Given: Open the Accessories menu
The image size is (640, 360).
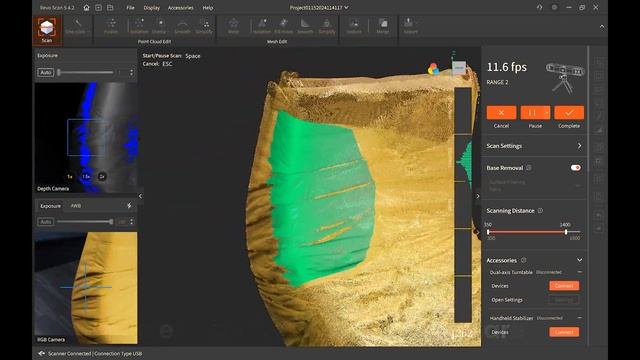Looking at the screenshot, I should pyautogui.click(x=180, y=8).
